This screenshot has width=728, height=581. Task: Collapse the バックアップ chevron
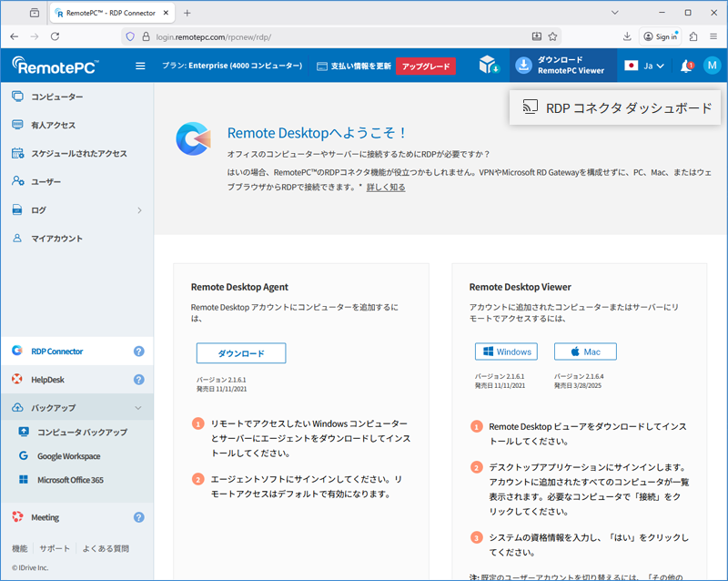138,408
